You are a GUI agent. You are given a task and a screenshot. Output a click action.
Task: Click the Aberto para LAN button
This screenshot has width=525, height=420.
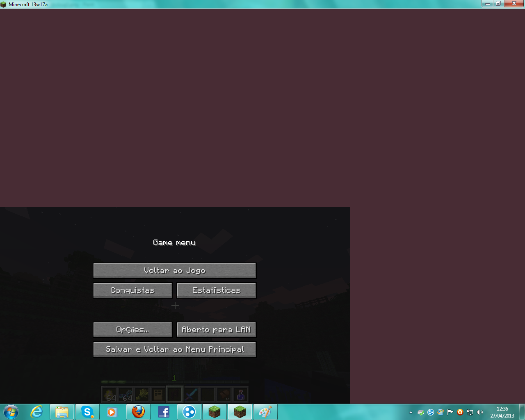click(x=217, y=330)
